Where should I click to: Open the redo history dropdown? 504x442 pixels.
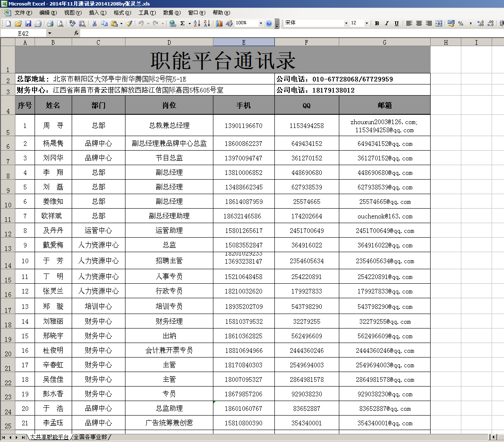tap(163, 23)
